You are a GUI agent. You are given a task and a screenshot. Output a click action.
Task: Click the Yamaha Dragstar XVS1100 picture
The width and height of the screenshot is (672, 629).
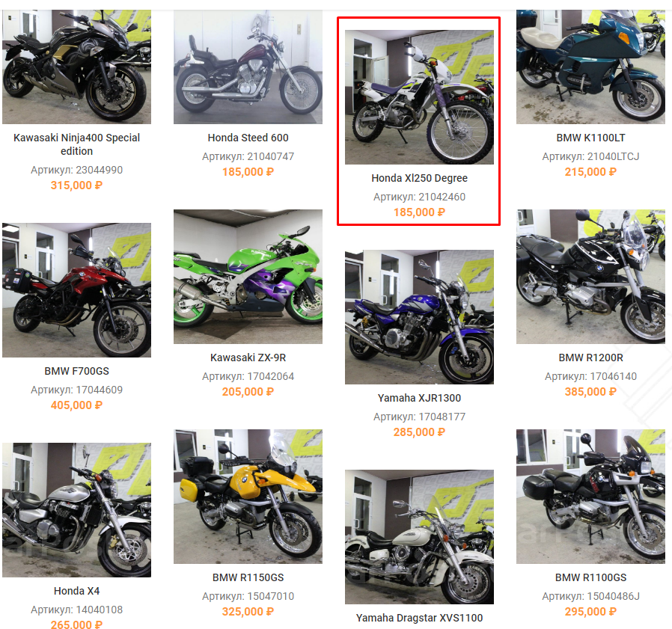pos(419,537)
